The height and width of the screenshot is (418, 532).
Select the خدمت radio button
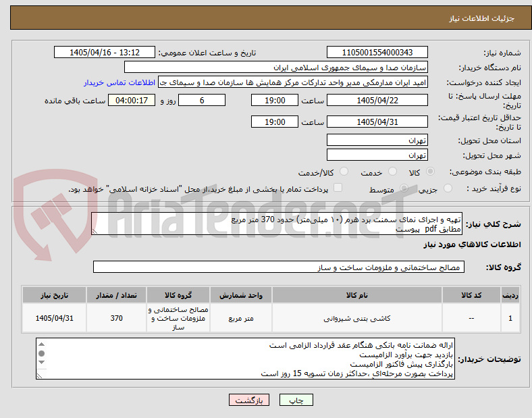(x=392, y=172)
